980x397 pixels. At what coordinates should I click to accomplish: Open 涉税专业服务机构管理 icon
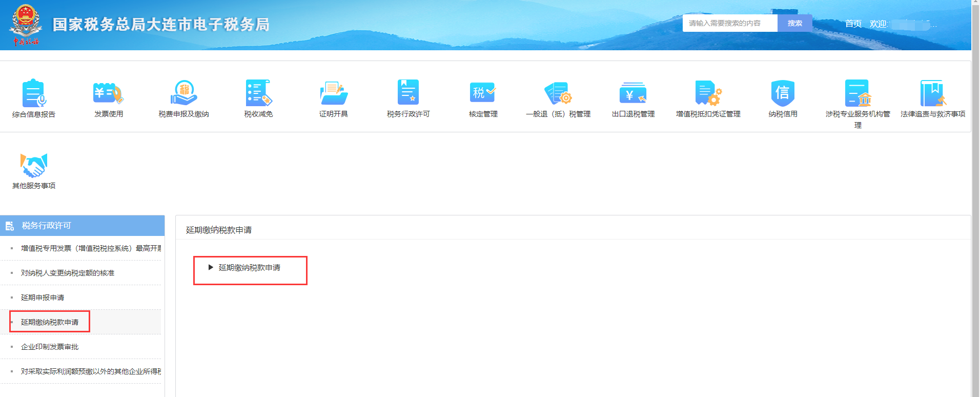(x=858, y=93)
